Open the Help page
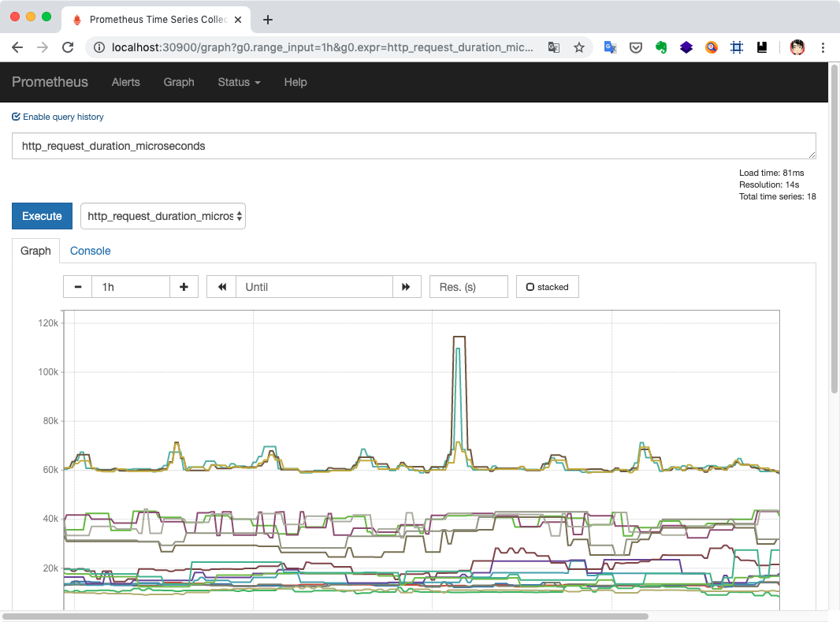The height and width of the screenshot is (622, 840). [x=295, y=82]
